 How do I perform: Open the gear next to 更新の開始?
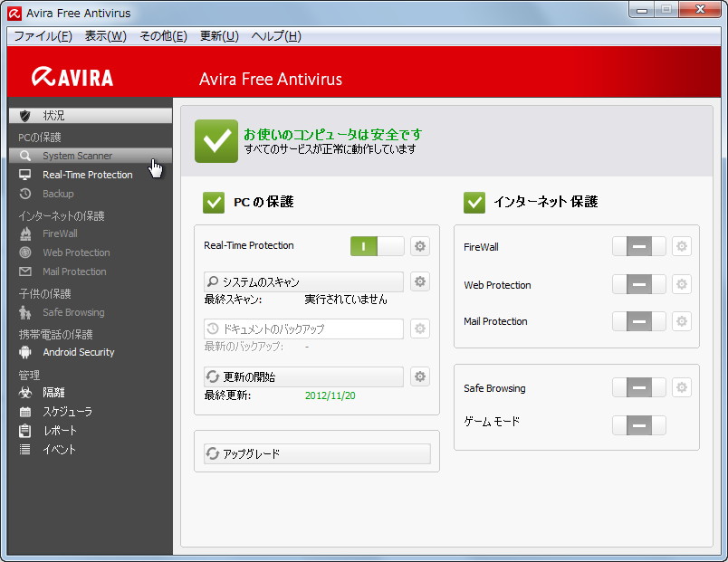[x=419, y=376]
